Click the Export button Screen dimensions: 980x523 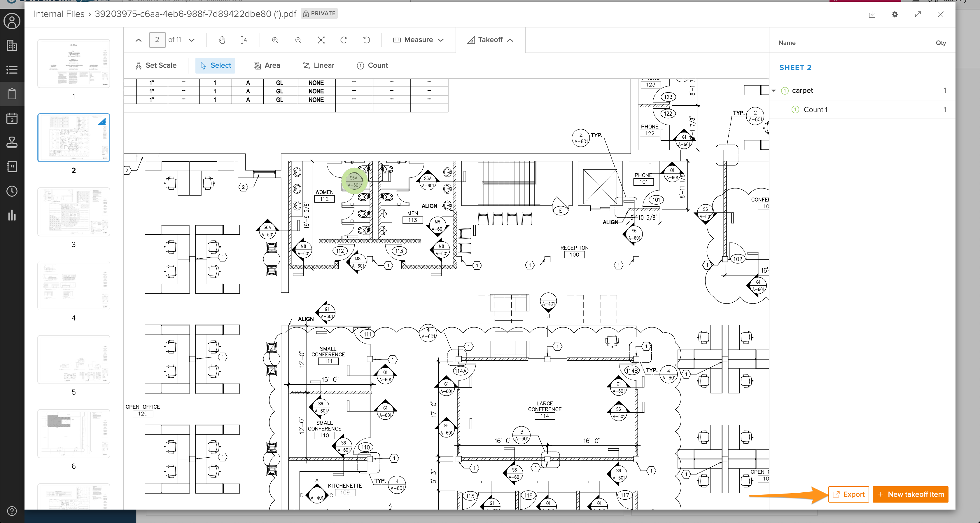pos(848,494)
